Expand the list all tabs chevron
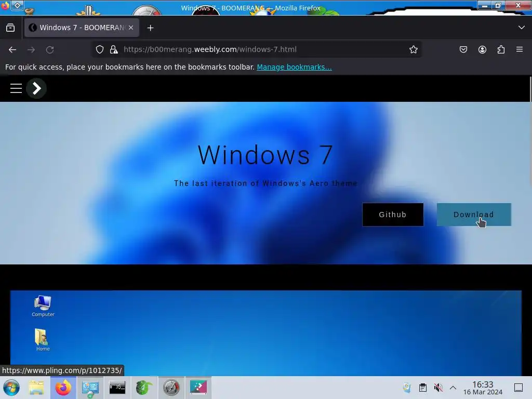 pos(522,28)
